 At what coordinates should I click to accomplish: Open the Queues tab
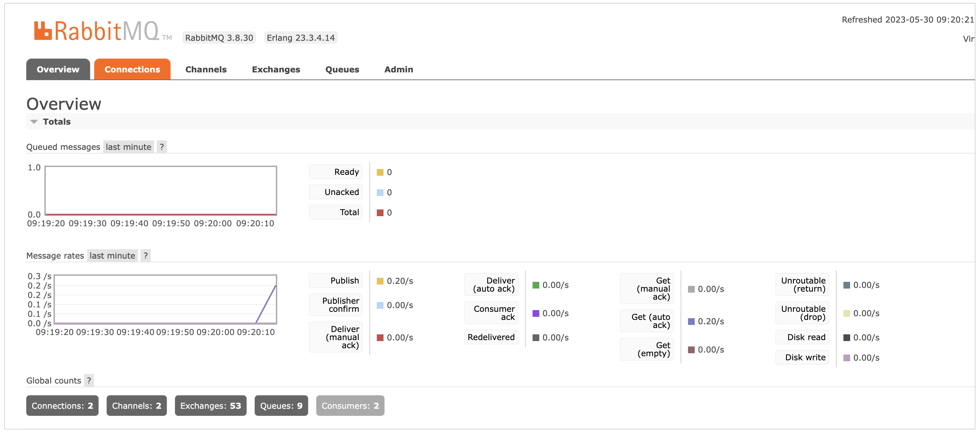[342, 69]
